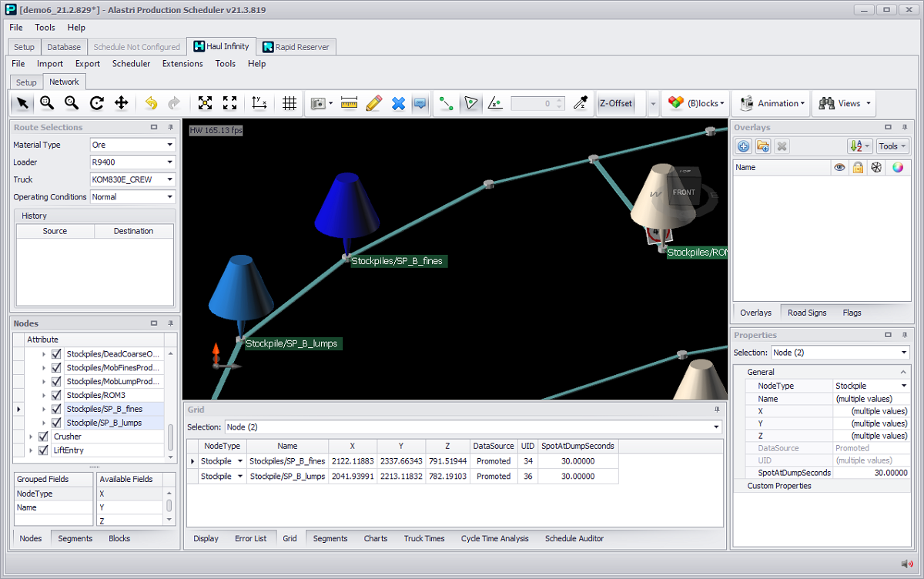Click the Z-Offset button

point(615,103)
